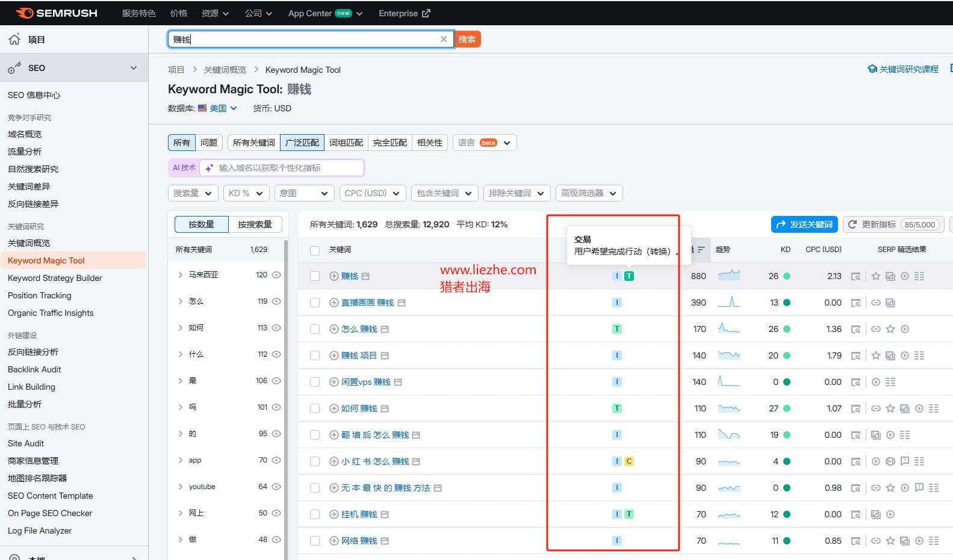Image resolution: width=953 pixels, height=560 pixels.
Task: Open SERP view icon for 赚钱 row
Action: (855, 276)
